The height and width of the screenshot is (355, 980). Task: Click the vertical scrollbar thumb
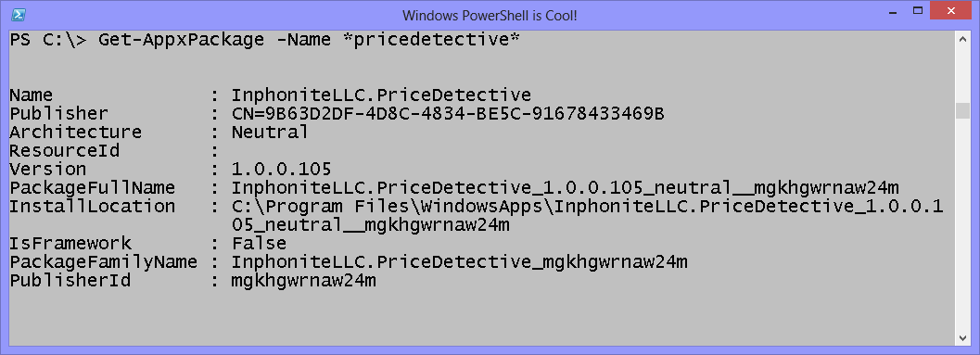[962, 110]
